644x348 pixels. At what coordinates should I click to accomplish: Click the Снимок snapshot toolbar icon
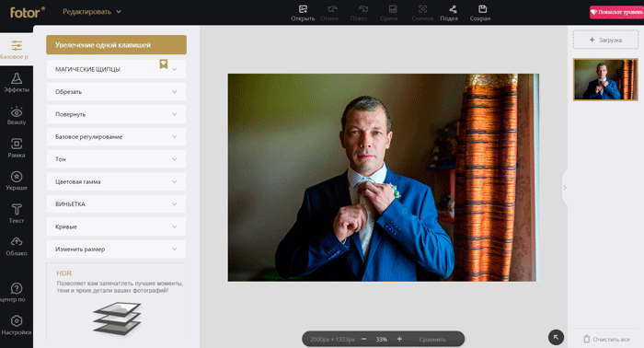pyautogui.click(x=422, y=13)
